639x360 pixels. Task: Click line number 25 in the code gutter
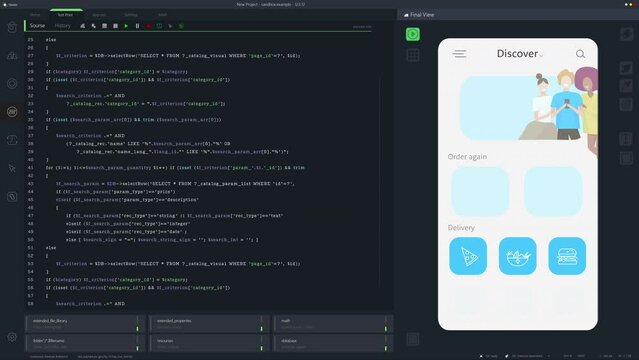[31, 40]
